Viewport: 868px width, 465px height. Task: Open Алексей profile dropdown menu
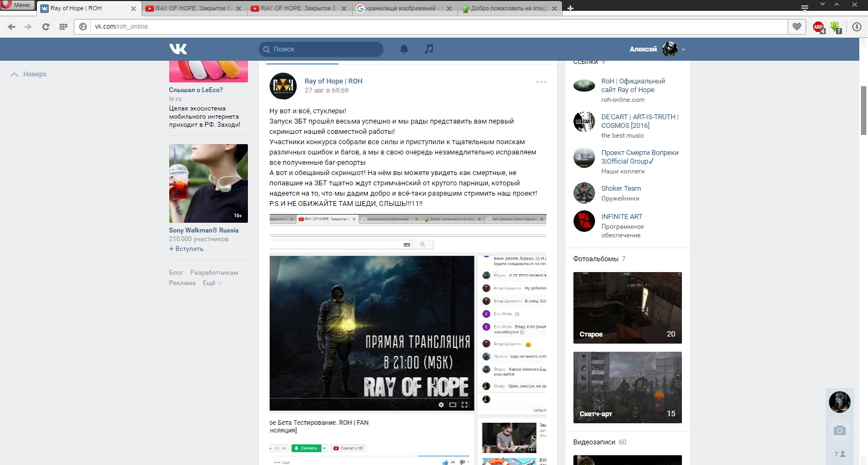658,49
